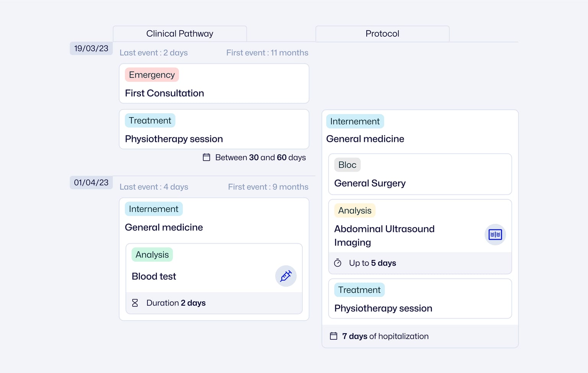Image resolution: width=588 pixels, height=373 pixels.
Task: Toggle the Internement tag under Protocol
Action: tap(355, 121)
